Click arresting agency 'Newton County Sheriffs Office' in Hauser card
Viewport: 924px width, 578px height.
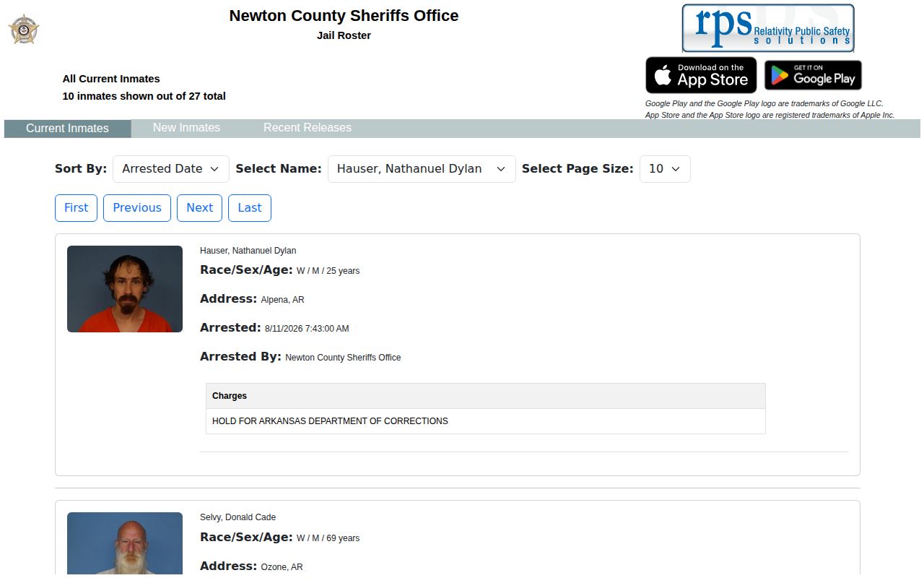click(x=343, y=358)
